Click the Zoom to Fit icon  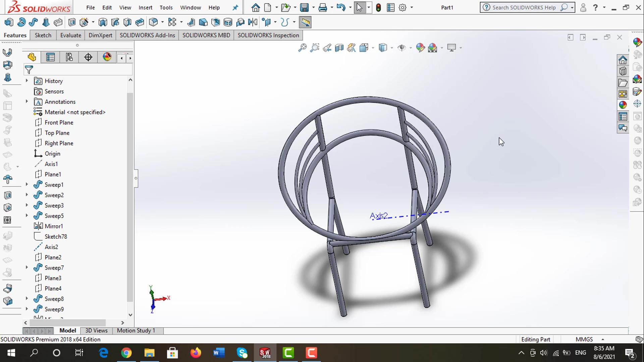click(302, 48)
